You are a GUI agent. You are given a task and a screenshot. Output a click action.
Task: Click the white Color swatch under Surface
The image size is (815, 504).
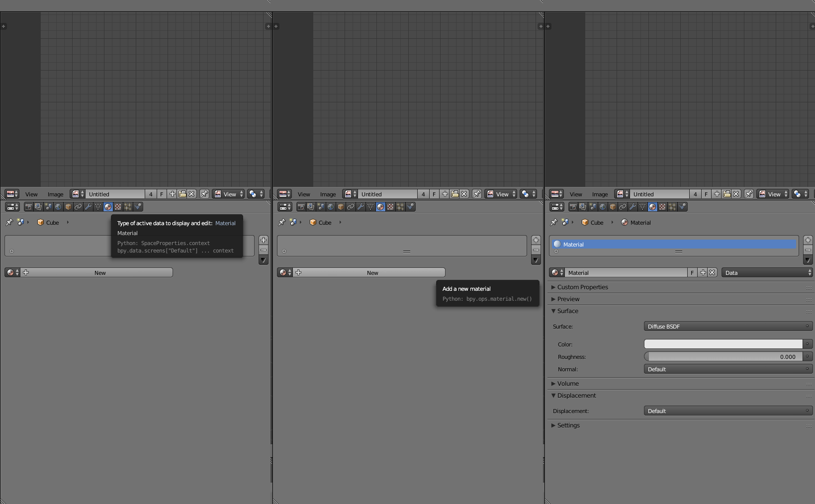pyautogui.click(x=723, y=344)
